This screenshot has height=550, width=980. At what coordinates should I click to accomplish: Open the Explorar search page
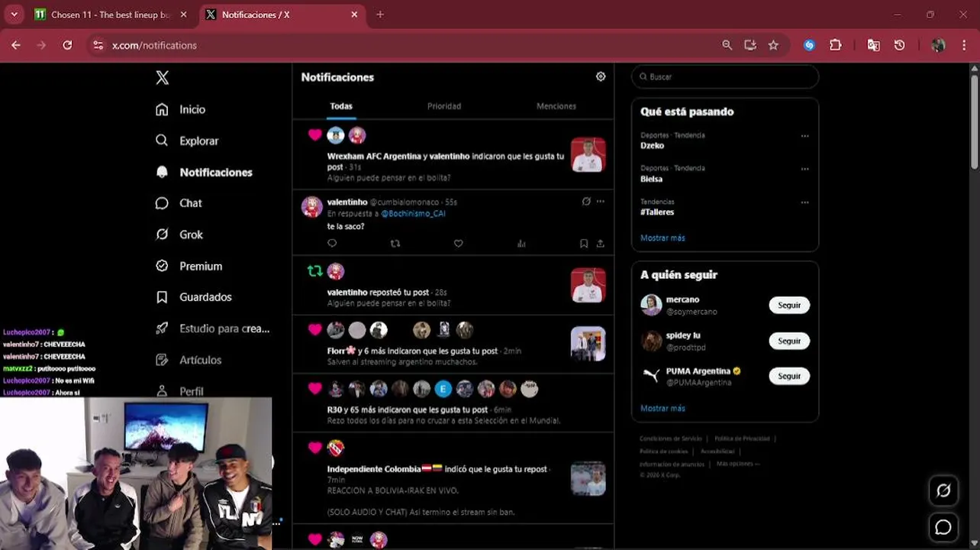(x=187, y=141)
